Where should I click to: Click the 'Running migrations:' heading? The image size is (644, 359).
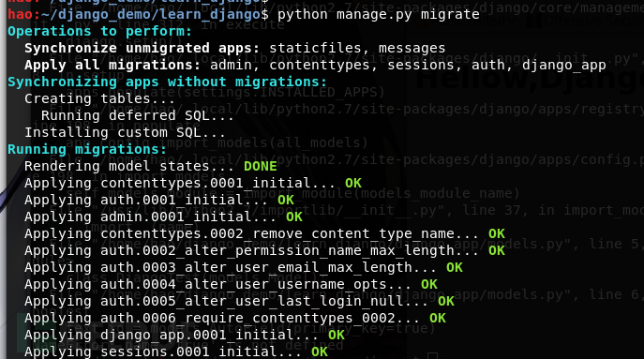(87, 149)
